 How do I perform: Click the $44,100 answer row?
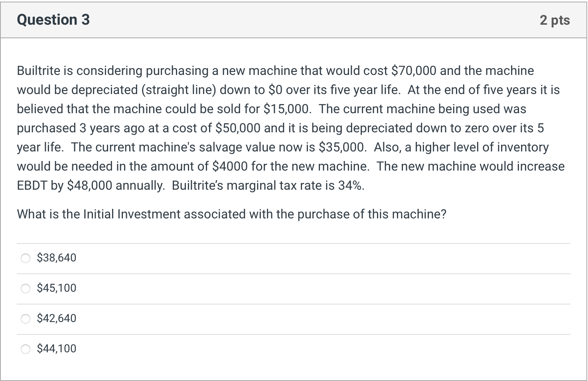click(x=279, y=349)
